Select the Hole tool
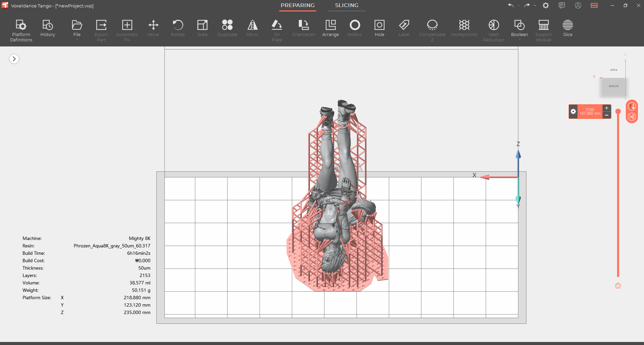The width and height of the screenshot is (644, 345). point(379,28)
